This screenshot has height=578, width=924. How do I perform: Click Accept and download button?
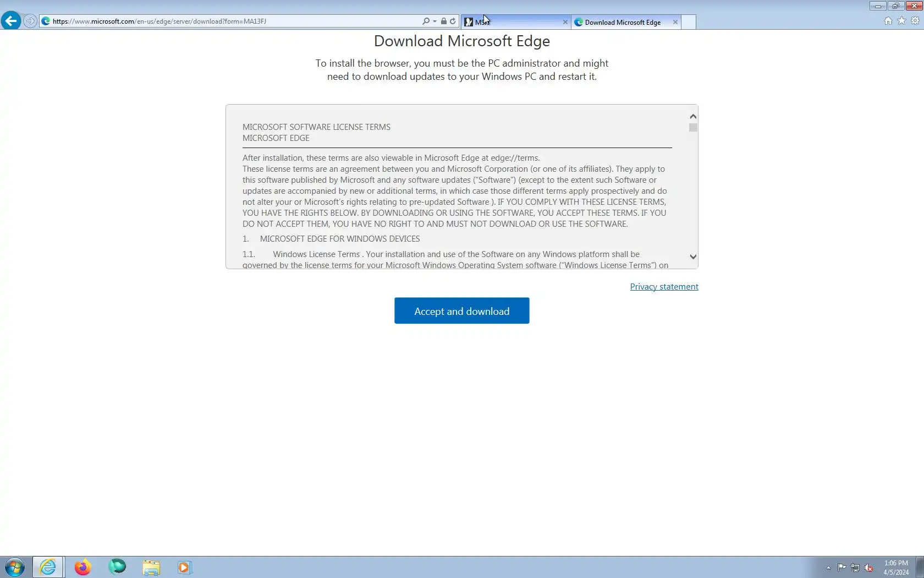point(462,311)
